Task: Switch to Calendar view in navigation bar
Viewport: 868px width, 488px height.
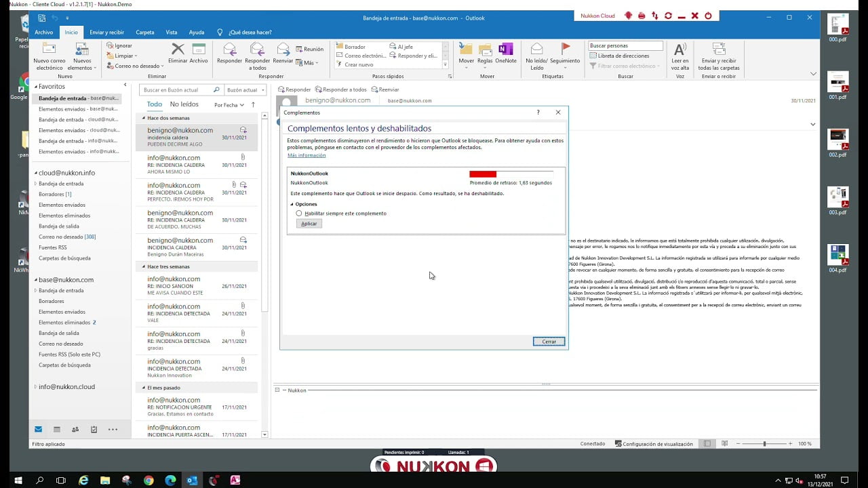Action: (57, 429)
